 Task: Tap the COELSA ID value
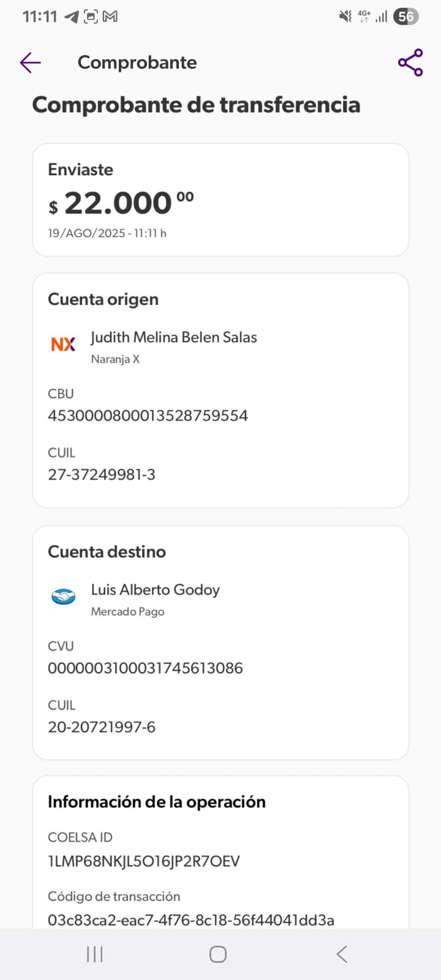pyautogui.click(x=144, y=861)
